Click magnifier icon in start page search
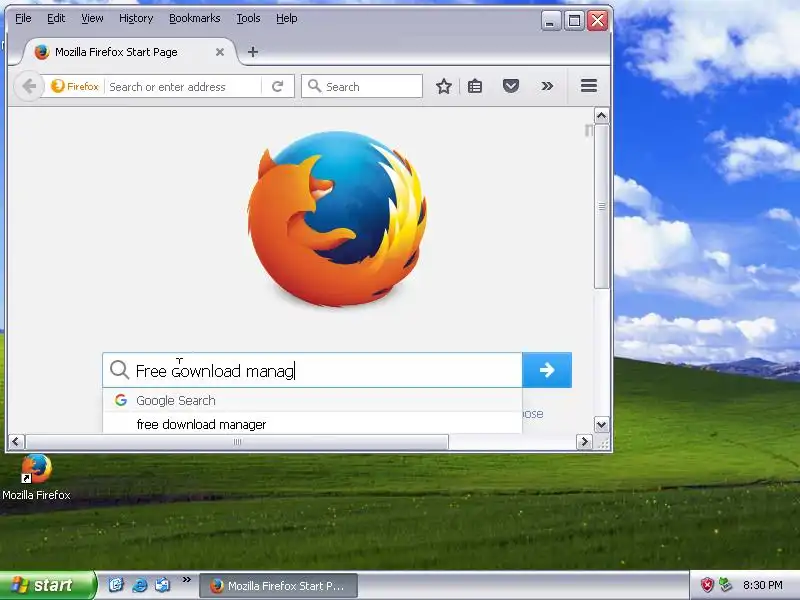 point(119,369)
